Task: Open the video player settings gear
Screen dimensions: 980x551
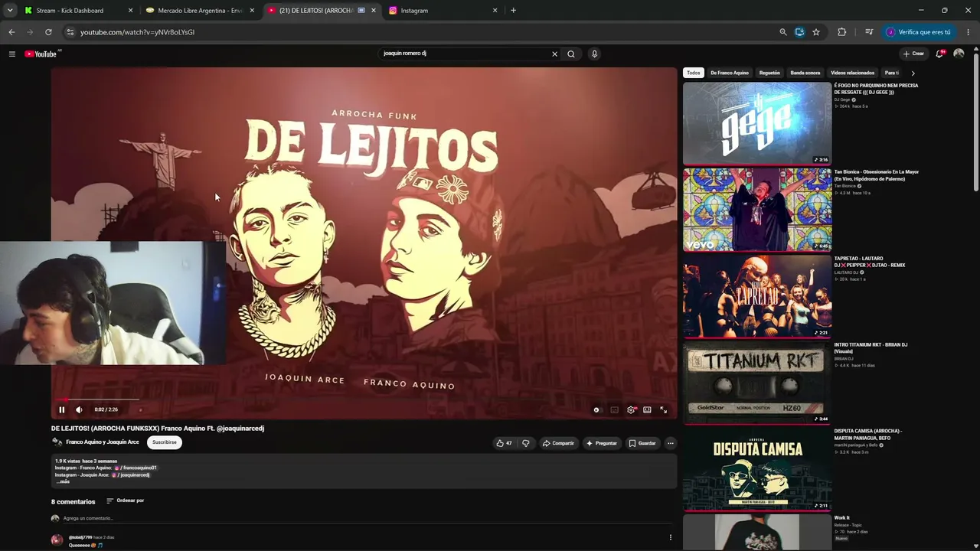Action: [631, 410]
